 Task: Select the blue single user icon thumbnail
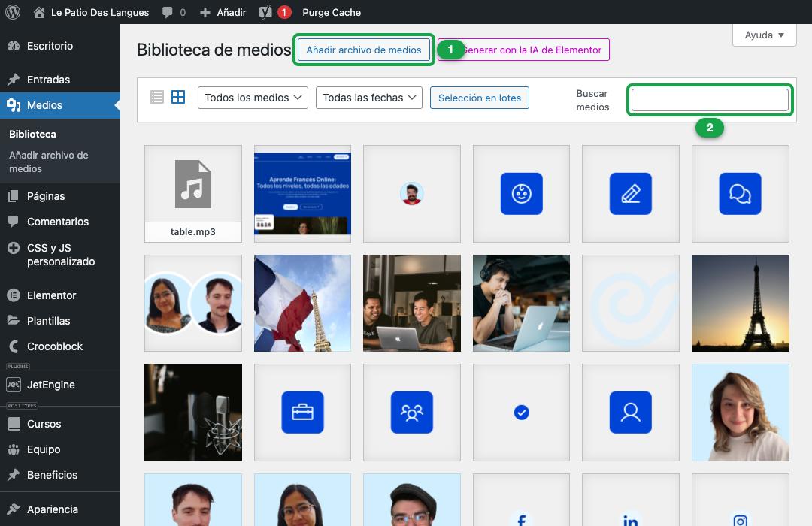pyautogui.click(x=631, y=412)
